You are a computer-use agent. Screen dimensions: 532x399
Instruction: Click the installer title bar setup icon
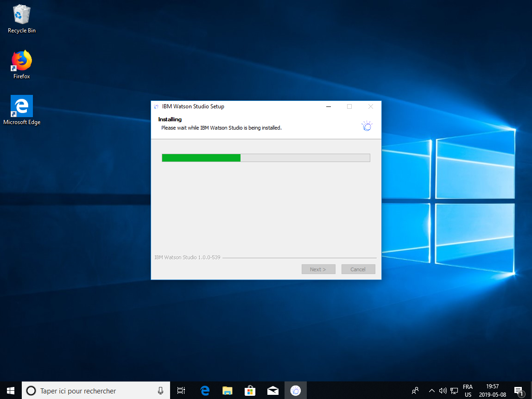[156, 106]
